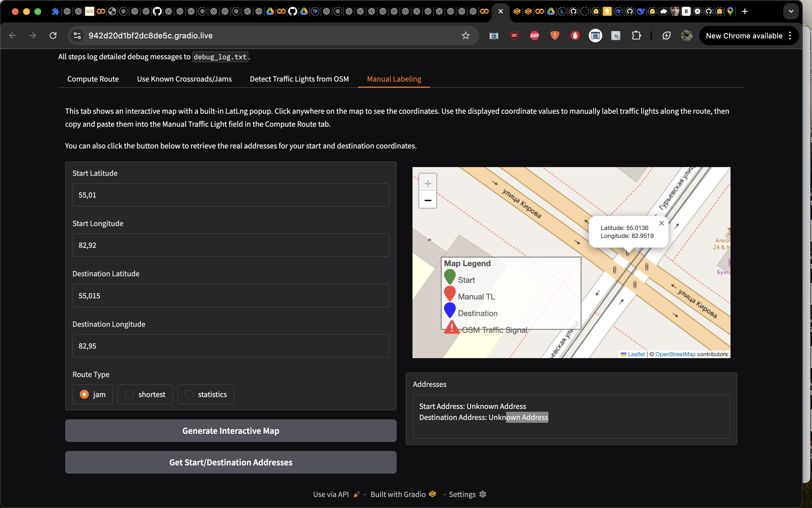Click 'Start Address: Unknown Address' text
The width and height of the screenshot is (812, 508).
pyautogui.click(x=473, y=406)
